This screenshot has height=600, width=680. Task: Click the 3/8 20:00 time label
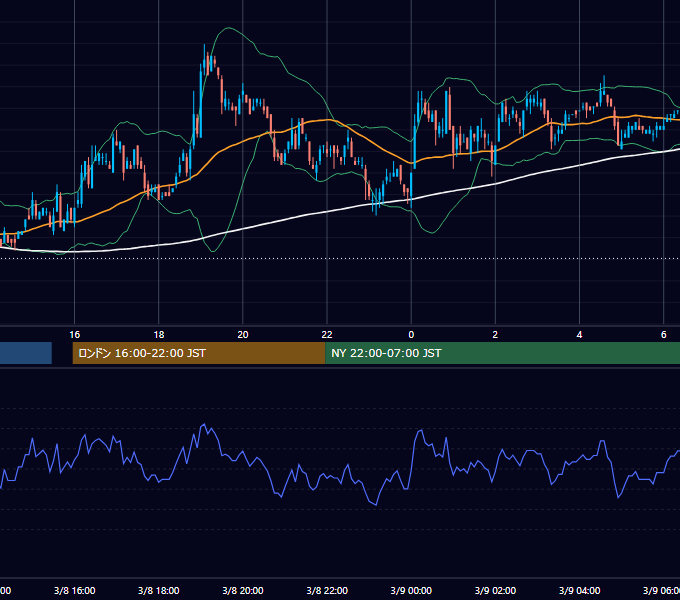243,590
